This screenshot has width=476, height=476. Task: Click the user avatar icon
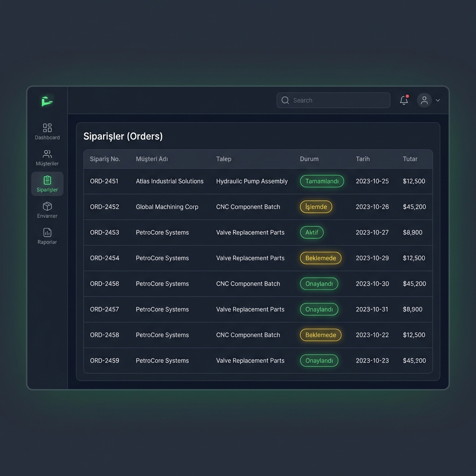point(424,100)
